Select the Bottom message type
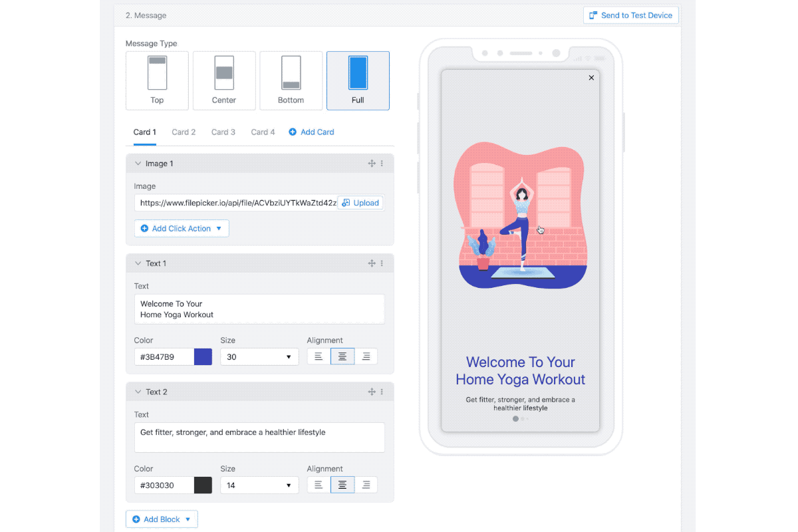 291,80
